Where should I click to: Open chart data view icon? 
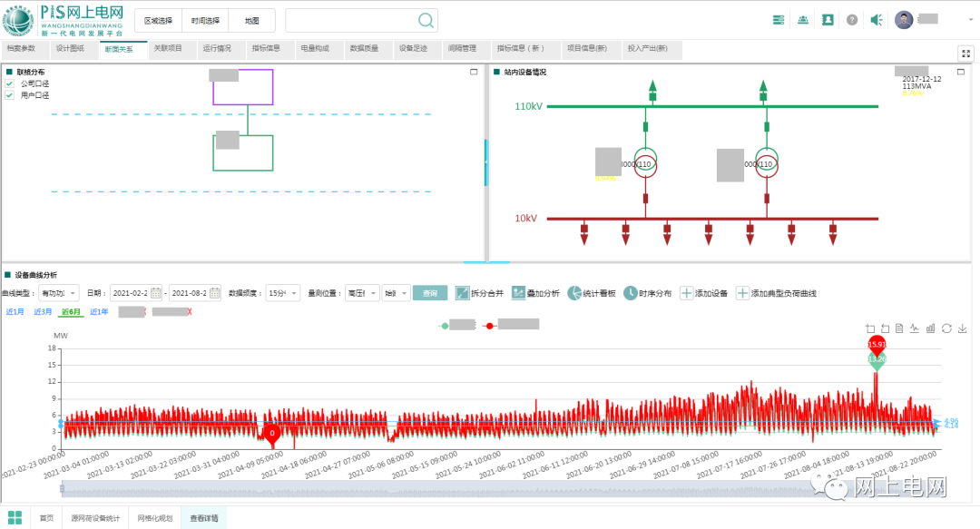click(899, 328)
